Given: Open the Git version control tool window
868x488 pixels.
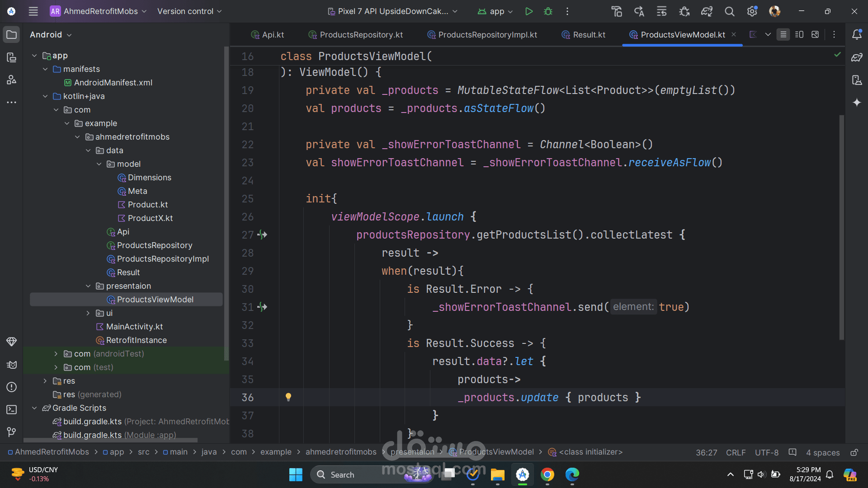Looking at the screenshot, I should (12, 432).
